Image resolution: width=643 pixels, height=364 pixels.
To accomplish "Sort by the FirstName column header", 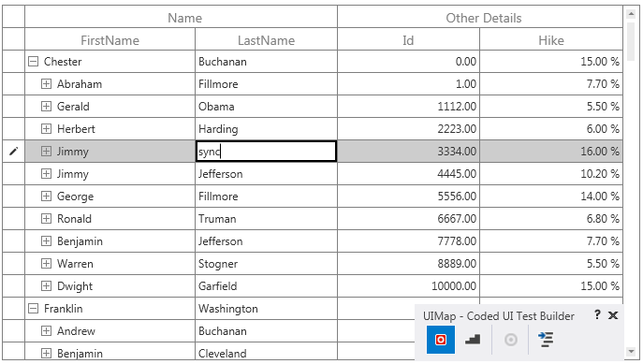I will click(x=110, y=39).
